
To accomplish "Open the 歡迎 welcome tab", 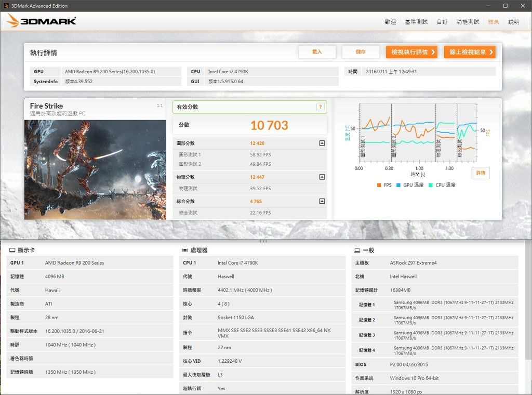I will [x=391, y=22].
